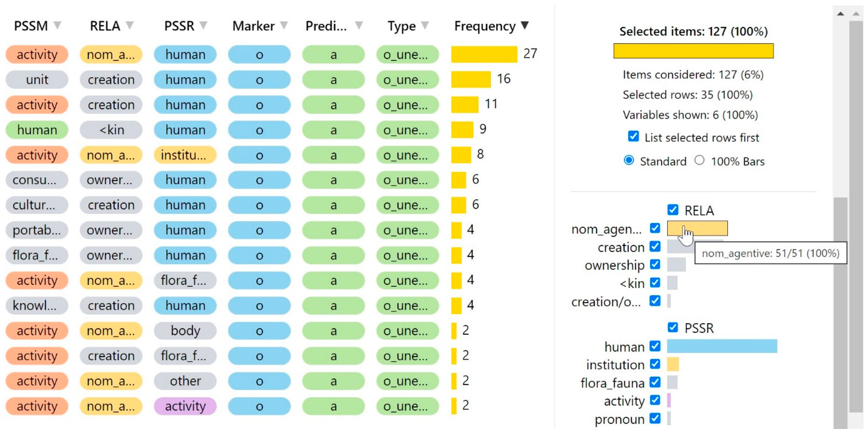Uncheck the institution value checkbox
Image resolution: width=868 pixels, height=435 pixels.
pyautogui.click(x=655, y=364)
